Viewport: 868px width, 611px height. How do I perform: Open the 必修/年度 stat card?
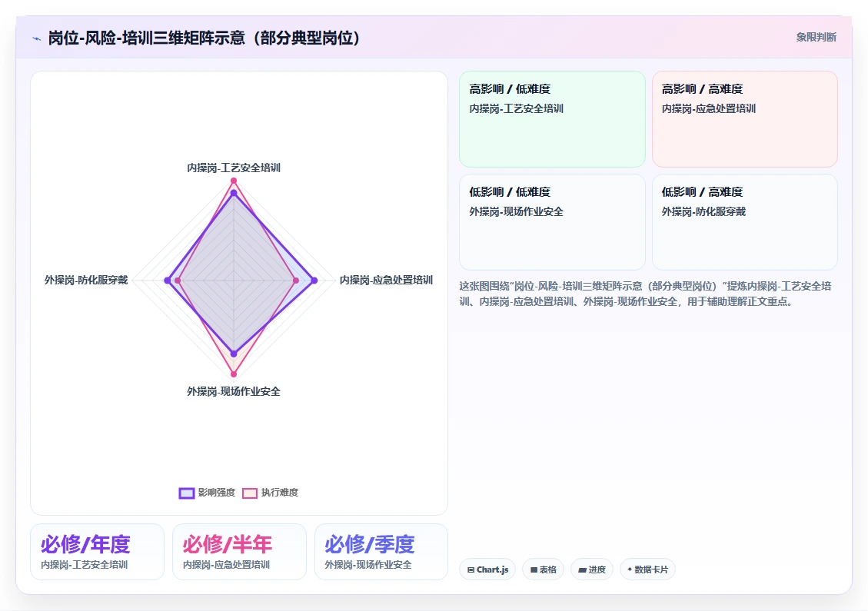click(98, 552)
